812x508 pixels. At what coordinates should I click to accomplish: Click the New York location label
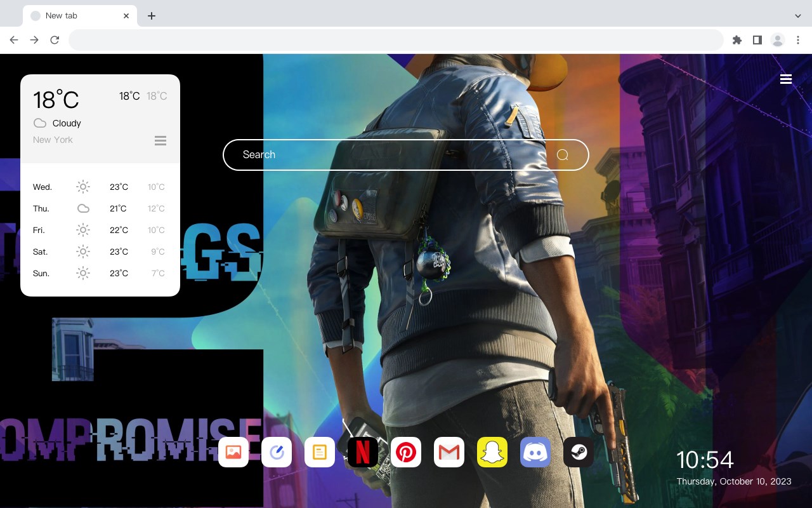point(53,140)
